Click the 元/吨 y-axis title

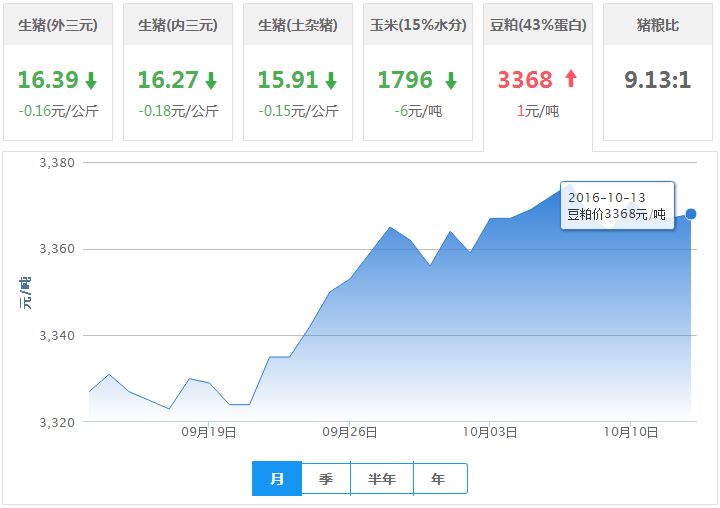[x=25, y=293]
